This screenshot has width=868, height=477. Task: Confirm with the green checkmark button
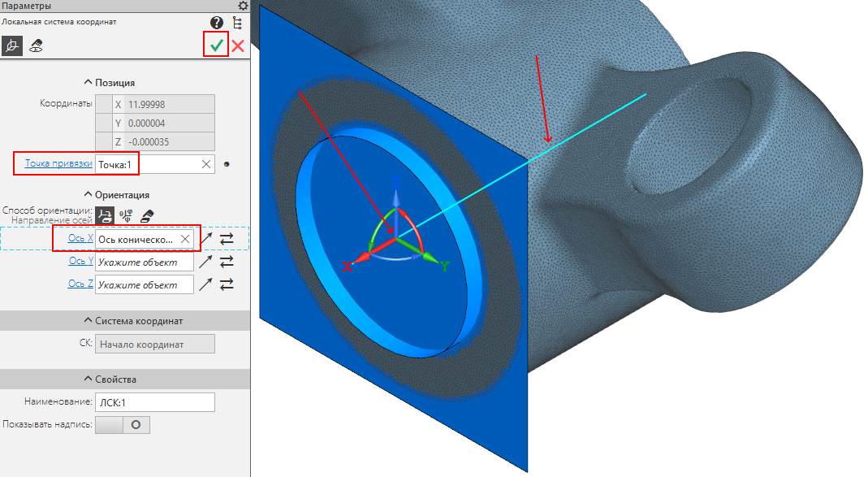coord(217,46)
